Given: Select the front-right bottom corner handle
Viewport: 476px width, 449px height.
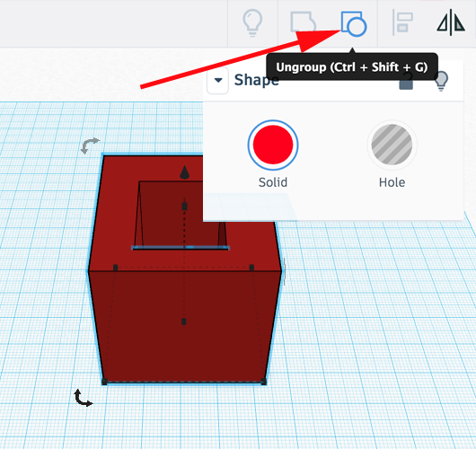Looking at the screenshot, I should pyautogui.click(x=263, y=382).
